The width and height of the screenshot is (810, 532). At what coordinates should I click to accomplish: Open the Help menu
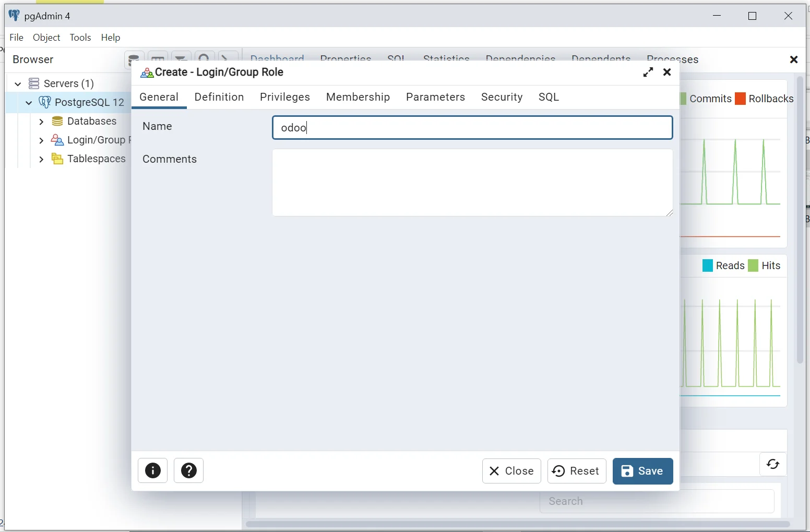111,38
